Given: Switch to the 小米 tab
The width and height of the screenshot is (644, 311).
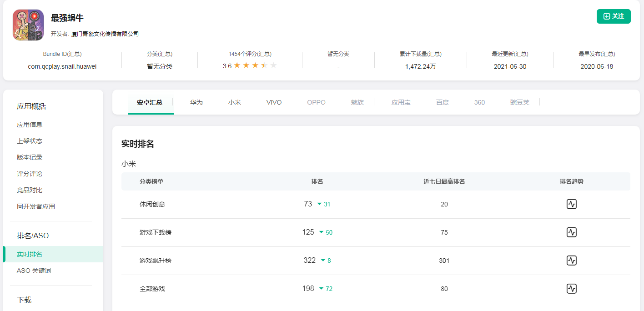Looking at the screenshot, I should (x=235, y=102).
